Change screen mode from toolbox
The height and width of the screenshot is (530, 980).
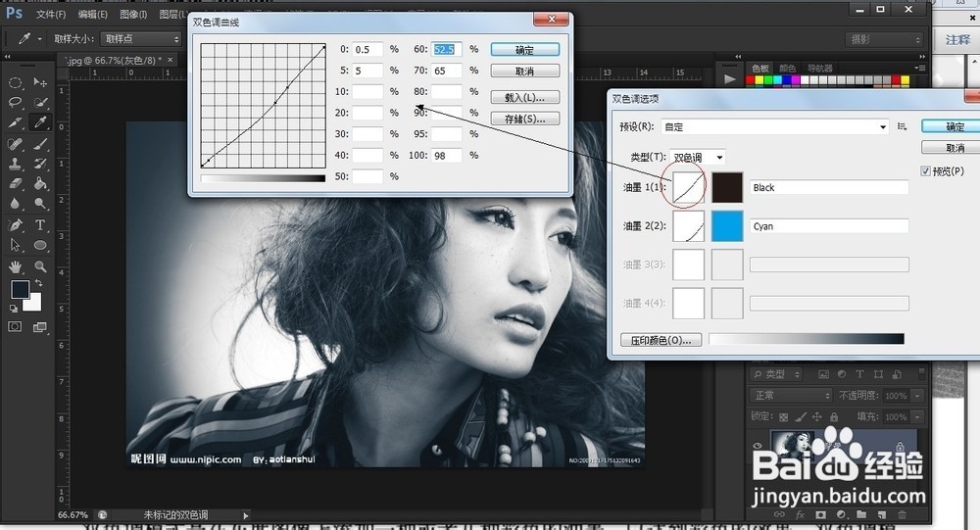[x=40, y=327]
